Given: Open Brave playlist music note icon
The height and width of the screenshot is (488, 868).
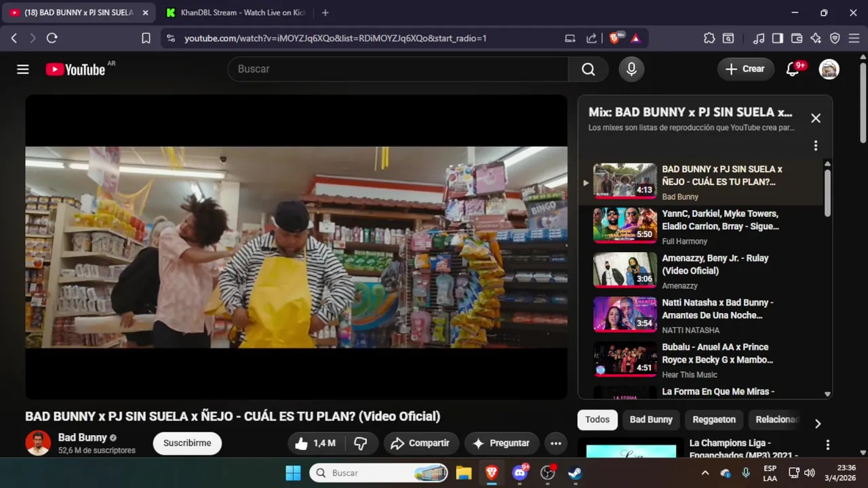Looking at the screenshot, I should click(x=759, y=38).
